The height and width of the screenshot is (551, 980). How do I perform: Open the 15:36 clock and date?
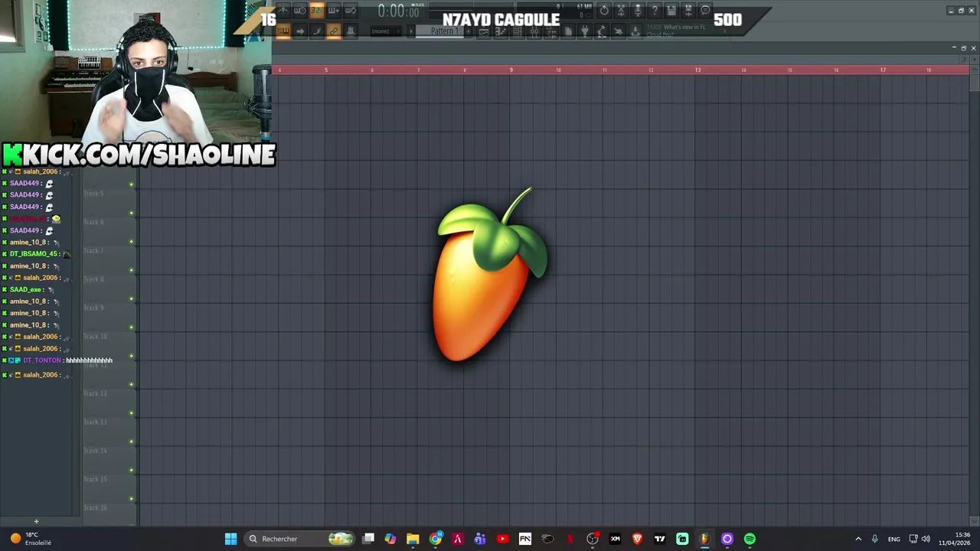click(x=955, y=539)
